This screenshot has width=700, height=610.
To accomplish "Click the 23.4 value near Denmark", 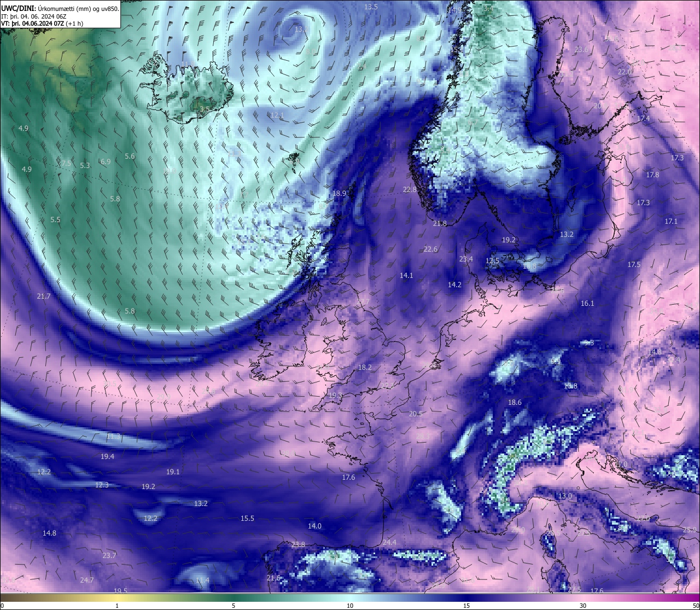I will 466,259.
